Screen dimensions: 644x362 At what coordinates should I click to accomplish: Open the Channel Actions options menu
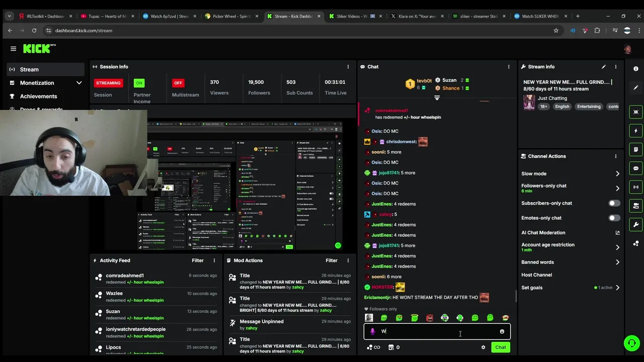[x=615, y=156]
